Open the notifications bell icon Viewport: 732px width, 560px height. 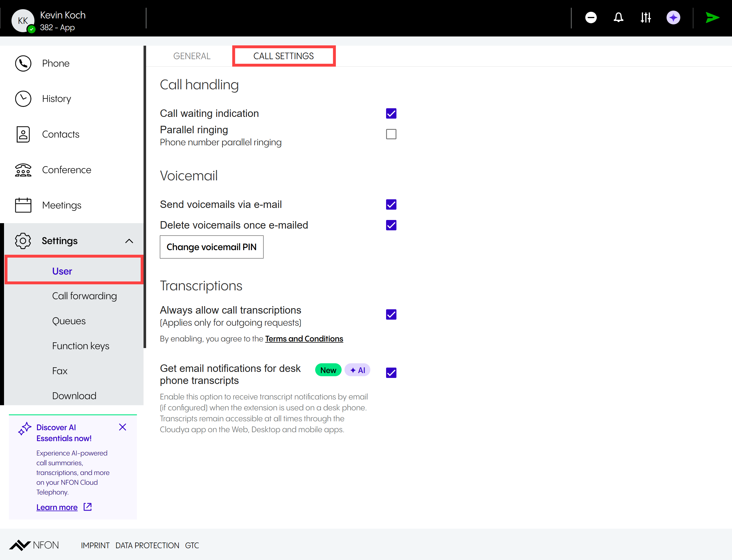[618, 18]
